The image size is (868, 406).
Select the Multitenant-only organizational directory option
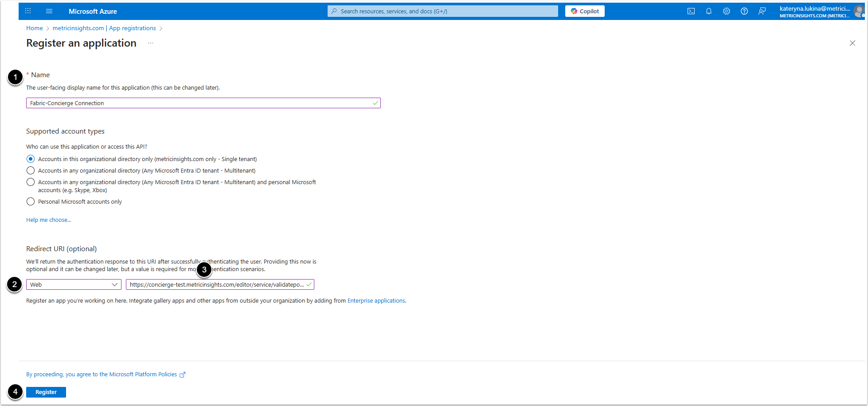pos(31,170)
